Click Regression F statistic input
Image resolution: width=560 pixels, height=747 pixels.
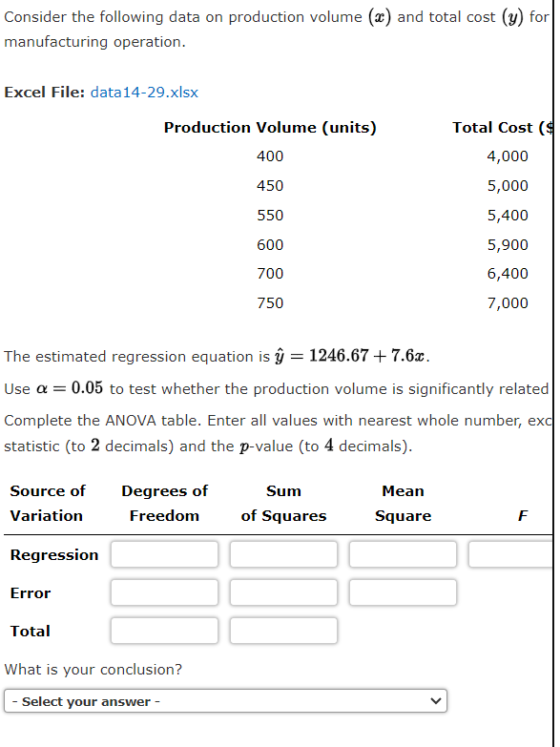tap(511, 554)
